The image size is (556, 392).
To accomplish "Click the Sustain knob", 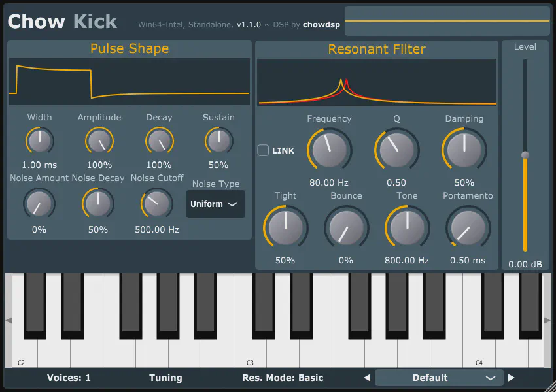I will [218, 140].
